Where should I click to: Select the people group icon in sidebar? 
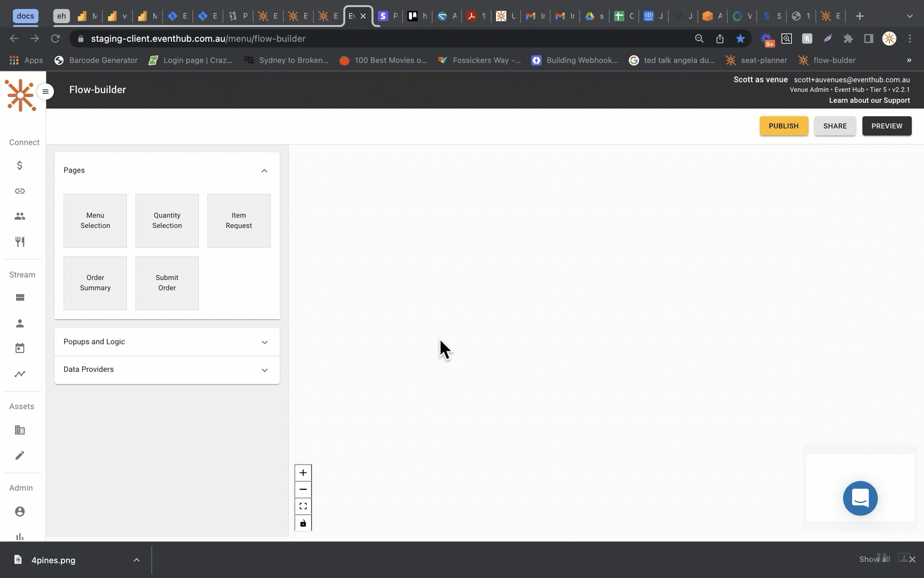coord(20,216)
